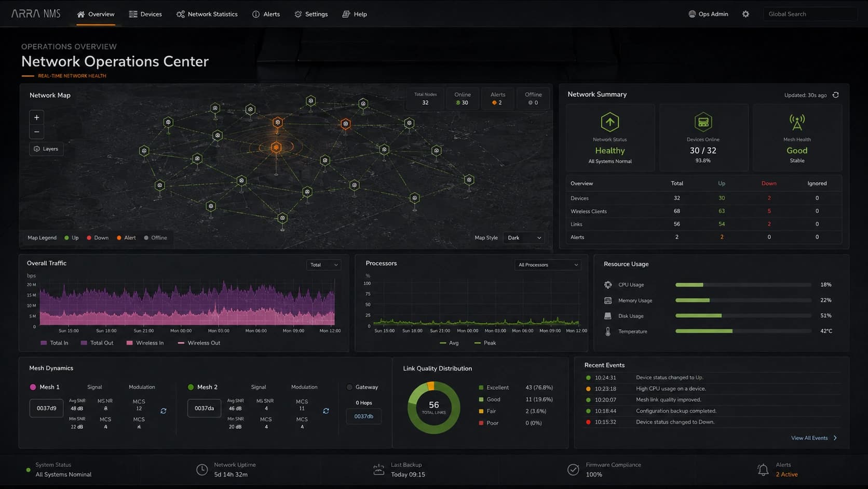Zoom out on the Network Map
The height and width of the screenshot is (489, 868).
(36, 132)
